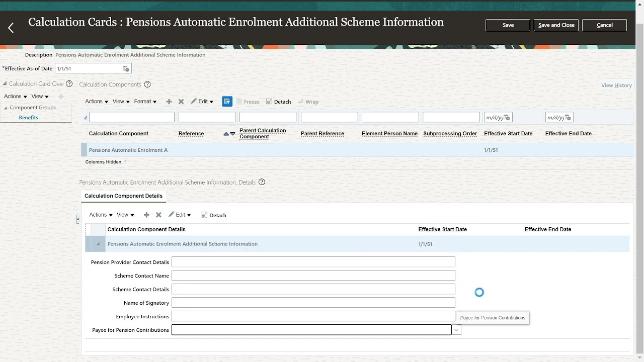Clear all filters using the filter-row eraser icon
The image size is (644, 362).
point(86,118)
